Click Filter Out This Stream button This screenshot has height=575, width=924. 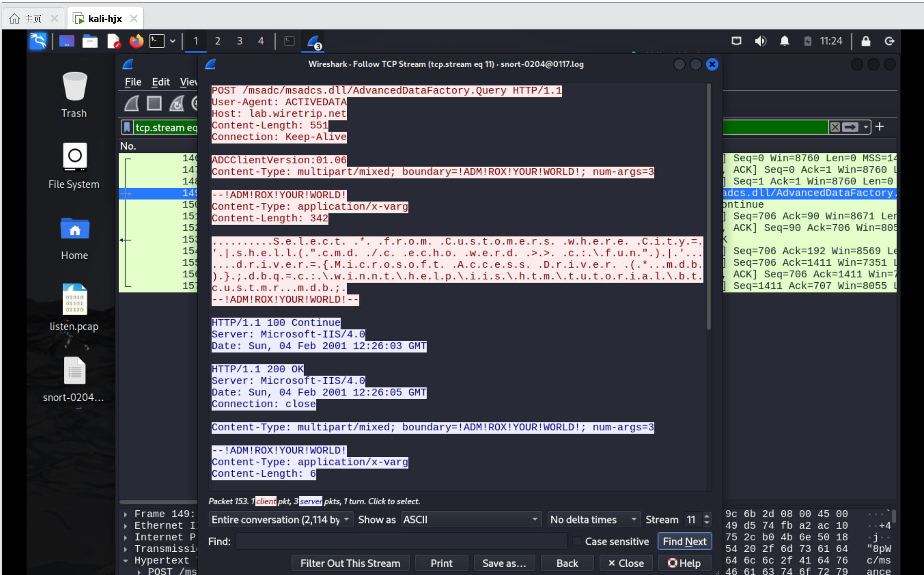350,563
